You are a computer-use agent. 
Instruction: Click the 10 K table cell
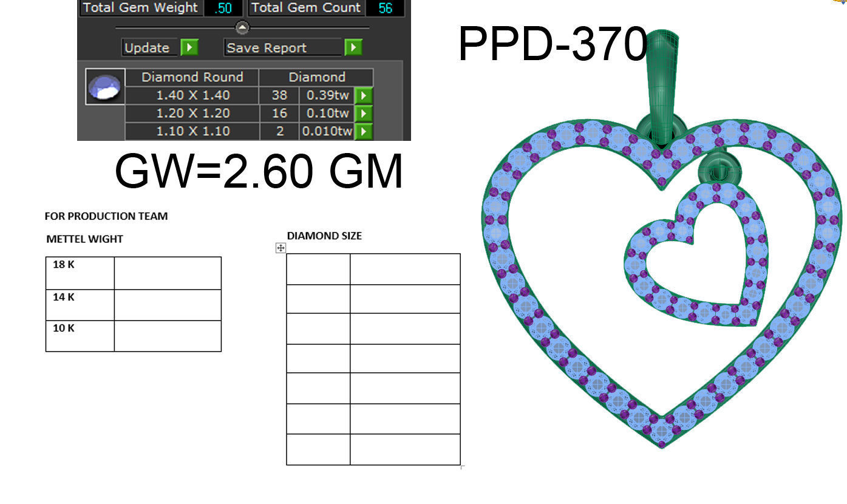(80, 336)
